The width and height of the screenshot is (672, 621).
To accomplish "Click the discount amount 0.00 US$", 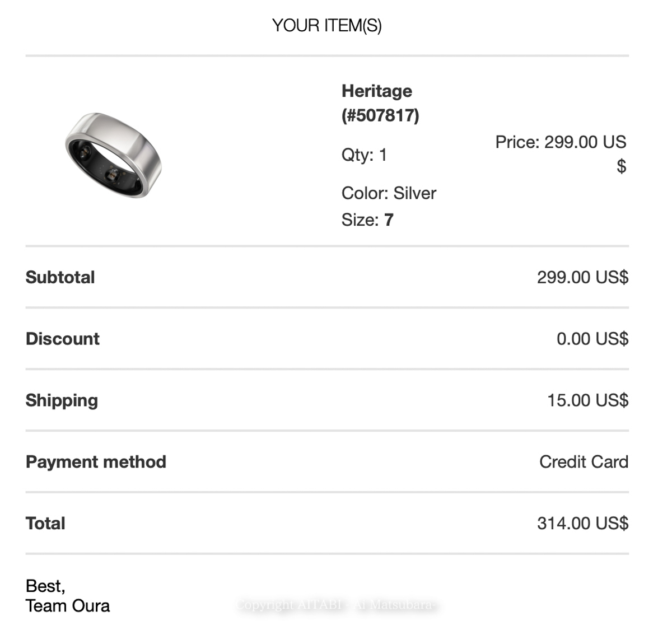I will tap(592, 339).
